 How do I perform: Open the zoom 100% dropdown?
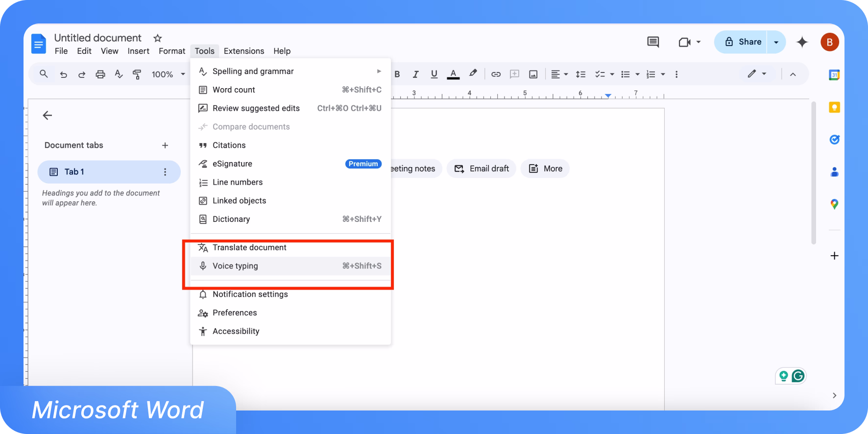(169, 74)
